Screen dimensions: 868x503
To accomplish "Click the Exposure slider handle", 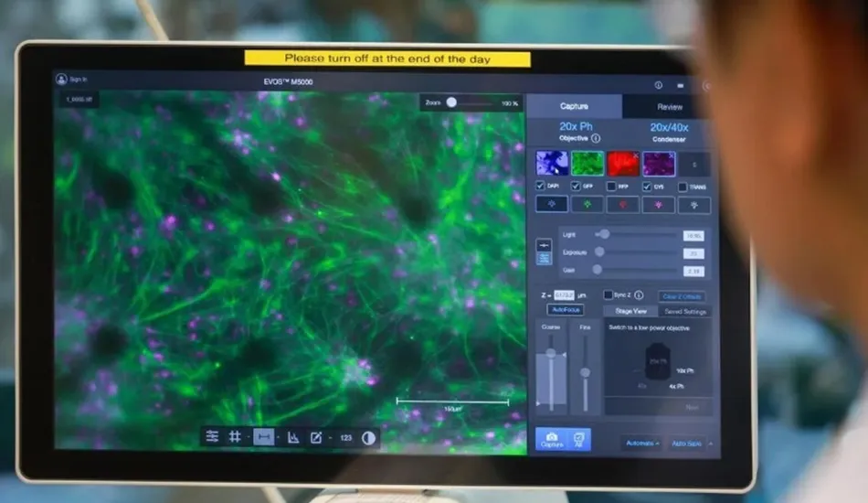I will tap(599, 252).
